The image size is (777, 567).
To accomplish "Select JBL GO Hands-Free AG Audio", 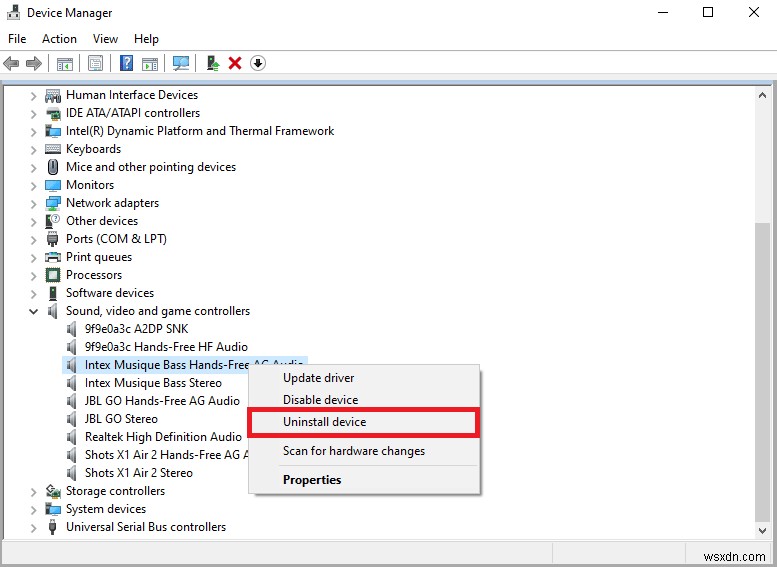I will [162, 400].
